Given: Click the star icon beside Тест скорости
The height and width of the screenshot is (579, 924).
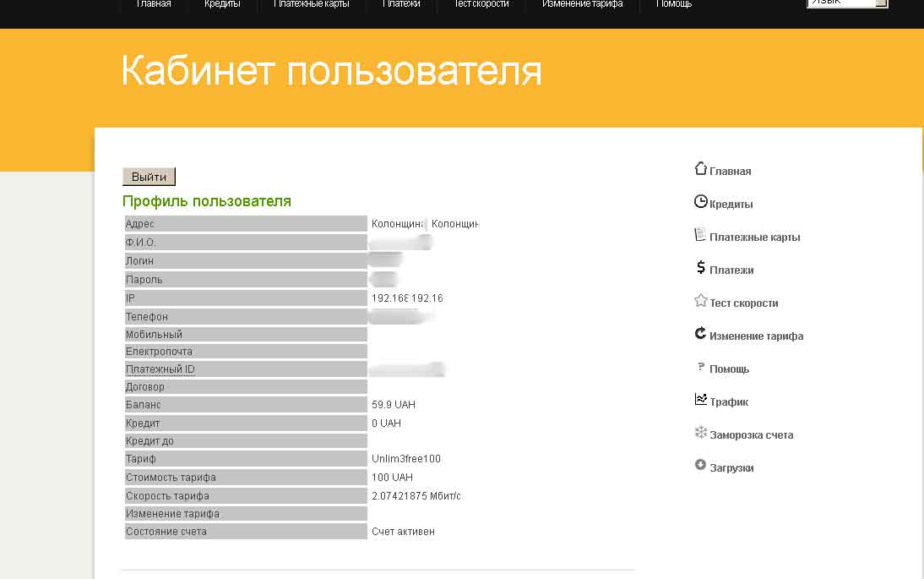Looking at the screenshot, I should click(x=700, y=301).
